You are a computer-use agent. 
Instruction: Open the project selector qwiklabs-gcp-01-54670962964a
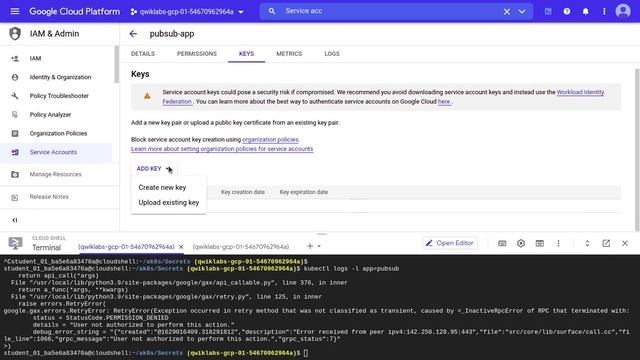coord(187,12)
